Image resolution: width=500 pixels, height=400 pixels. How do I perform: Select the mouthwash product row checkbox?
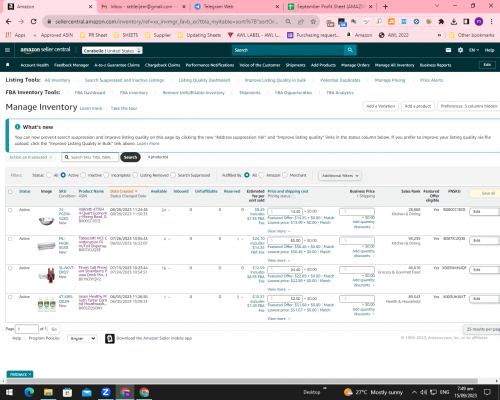(x=10, y=297)
